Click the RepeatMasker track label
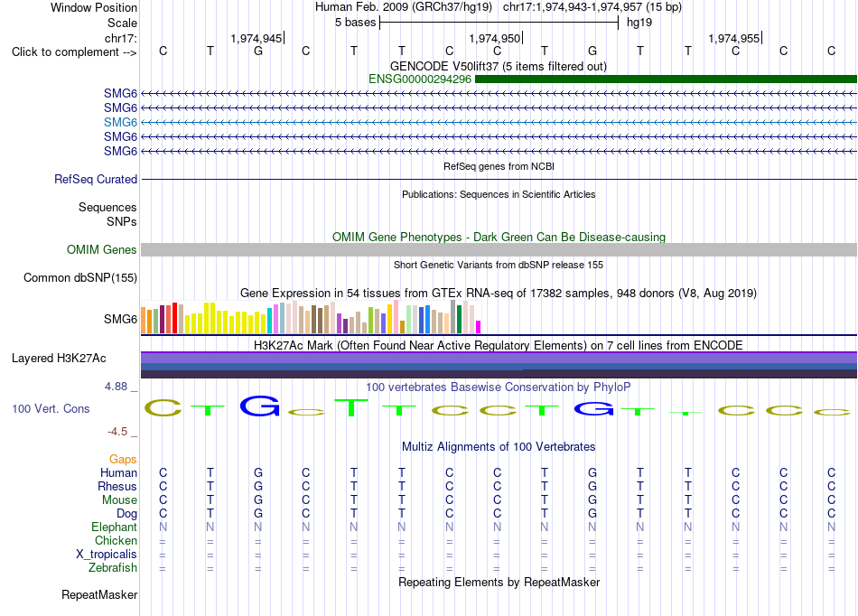 point(99,594)
